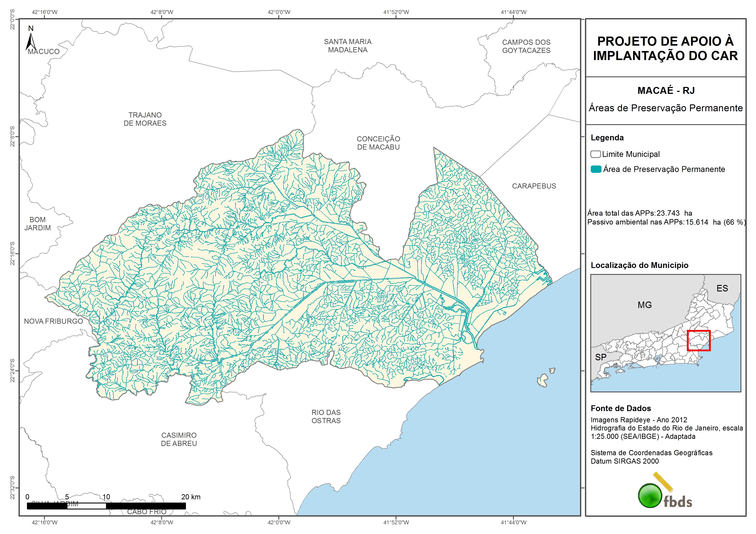
Task: Click the SP label in inset map
Action: (601, 357)
